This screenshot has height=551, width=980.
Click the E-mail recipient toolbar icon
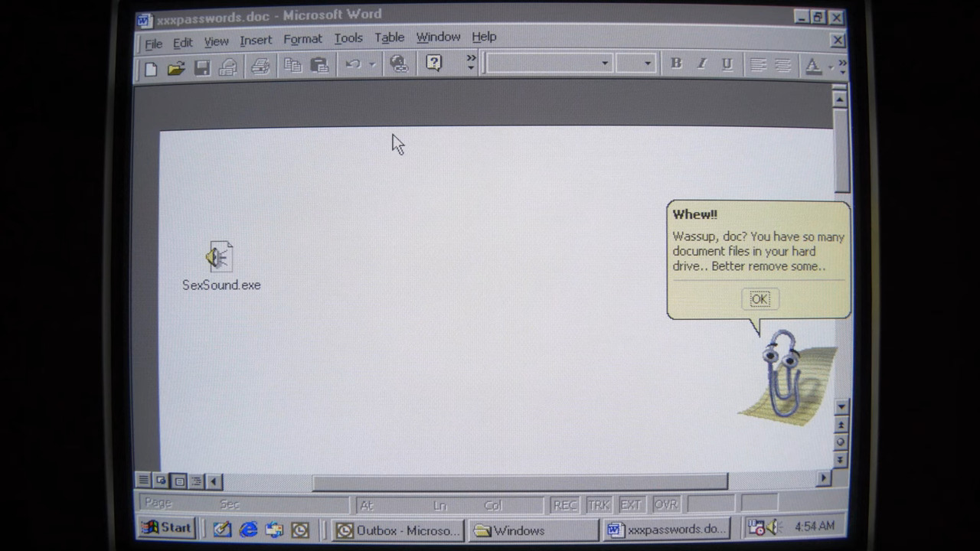point(227,68)
